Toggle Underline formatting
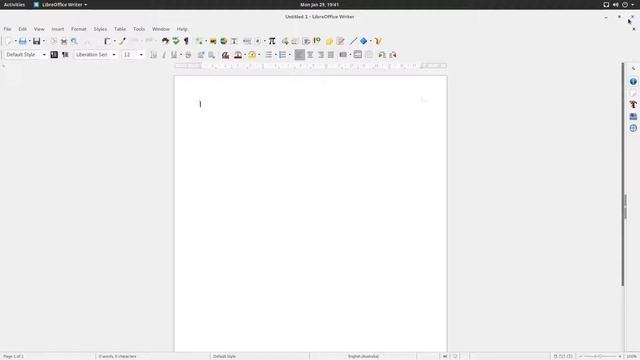The width and height of the screenshot is (640, 360). pyautogui.click(x=174, y=55)
